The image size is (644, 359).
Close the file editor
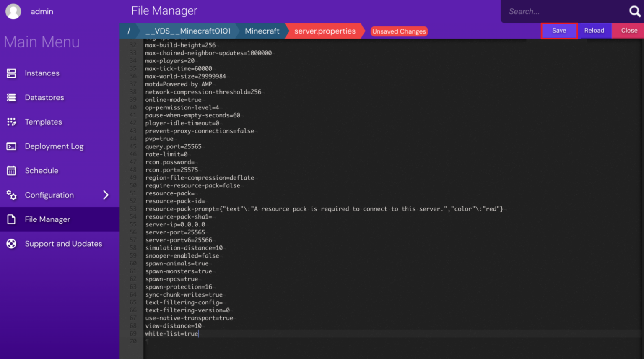click(628, 30)
